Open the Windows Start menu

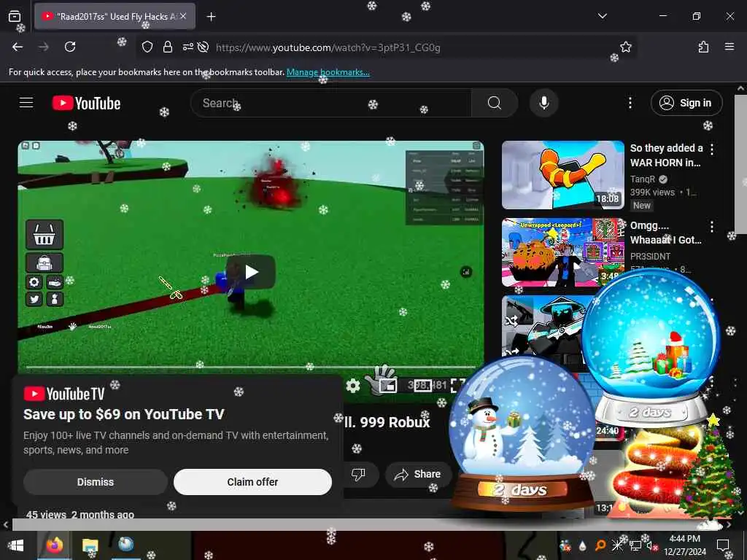(16, 545)
